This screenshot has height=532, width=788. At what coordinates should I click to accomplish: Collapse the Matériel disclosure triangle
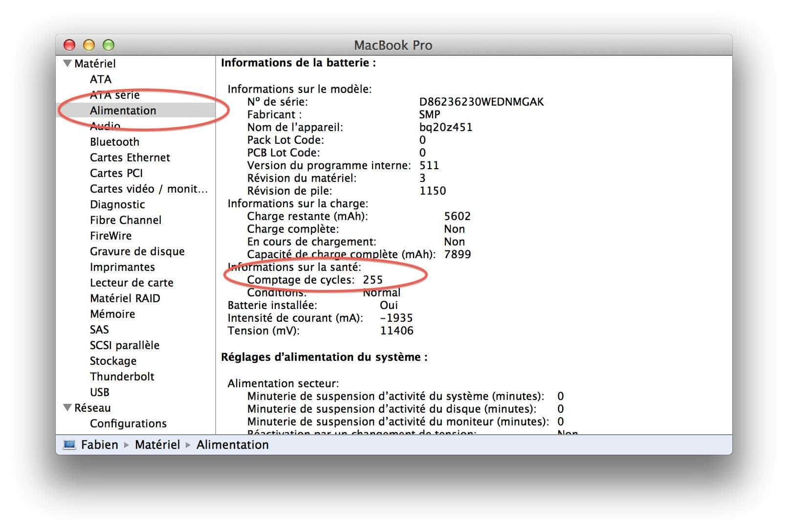coord(67,63)
